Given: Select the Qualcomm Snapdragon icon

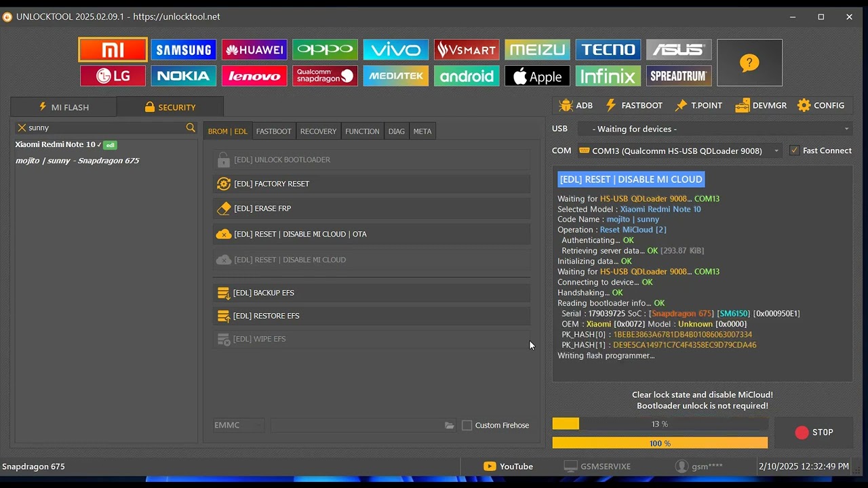Looking at the screenshot, I should [x=325, y=76].
